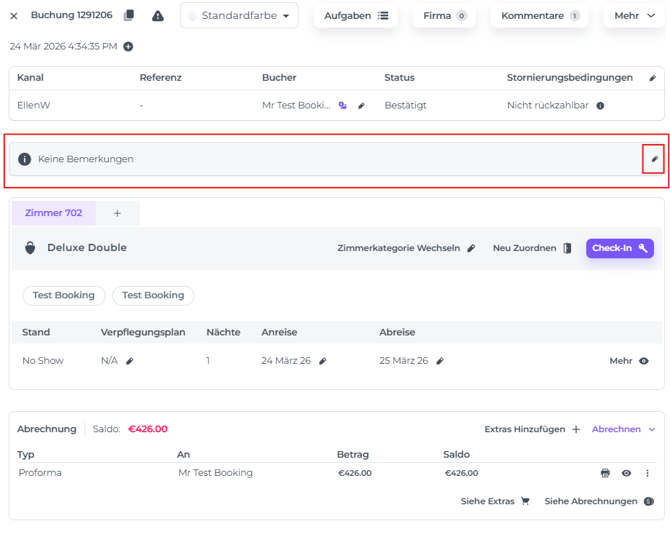670x537 pixels.
Task: Print the Proforma invoice
Action: pyautogui.click(x=605, y=473)
